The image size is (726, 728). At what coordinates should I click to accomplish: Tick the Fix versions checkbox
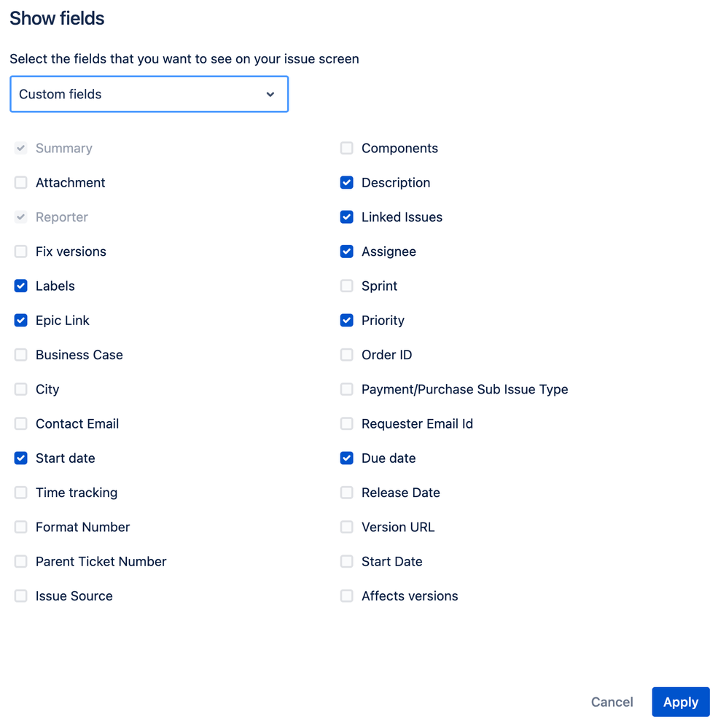tap(21, 251)
